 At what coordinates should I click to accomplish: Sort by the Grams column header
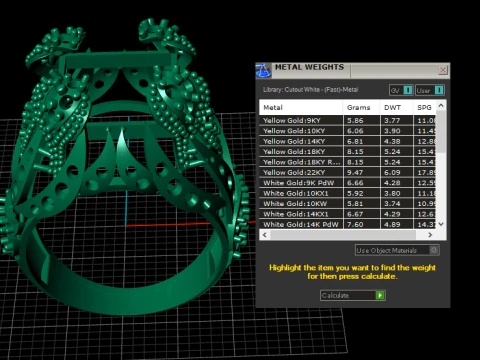coord(361,107)
